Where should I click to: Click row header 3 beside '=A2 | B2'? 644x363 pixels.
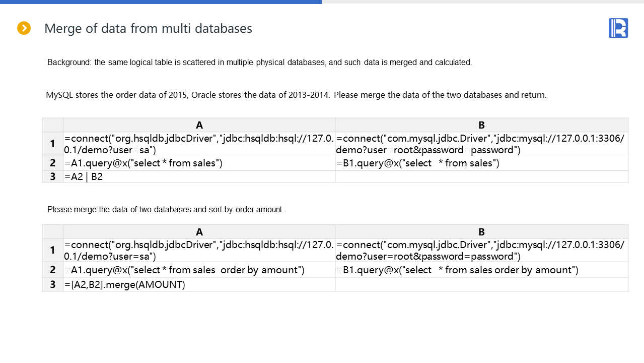(53, 177)
